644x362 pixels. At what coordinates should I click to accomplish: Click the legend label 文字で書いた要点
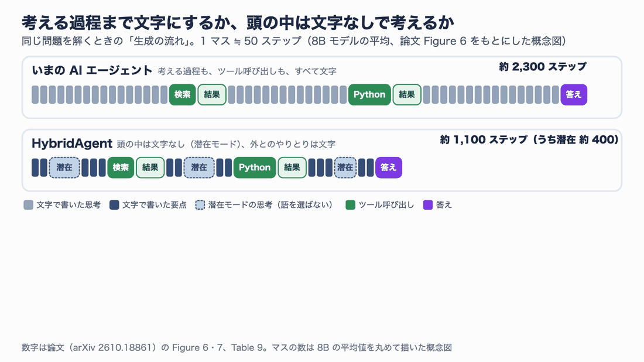(155, 205)
